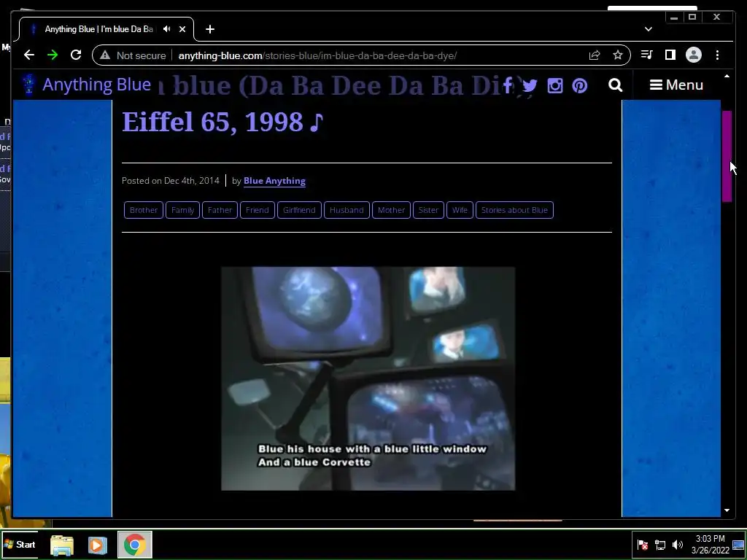Go forward with the green arrow
This screenshot has height=560, width=747.
coord(53,55)
